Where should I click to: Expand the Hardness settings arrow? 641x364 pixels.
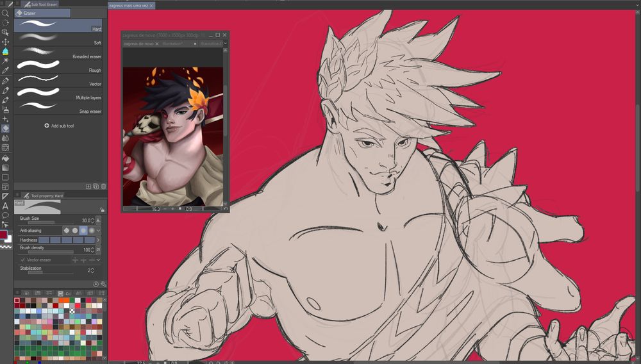point(98,240)
